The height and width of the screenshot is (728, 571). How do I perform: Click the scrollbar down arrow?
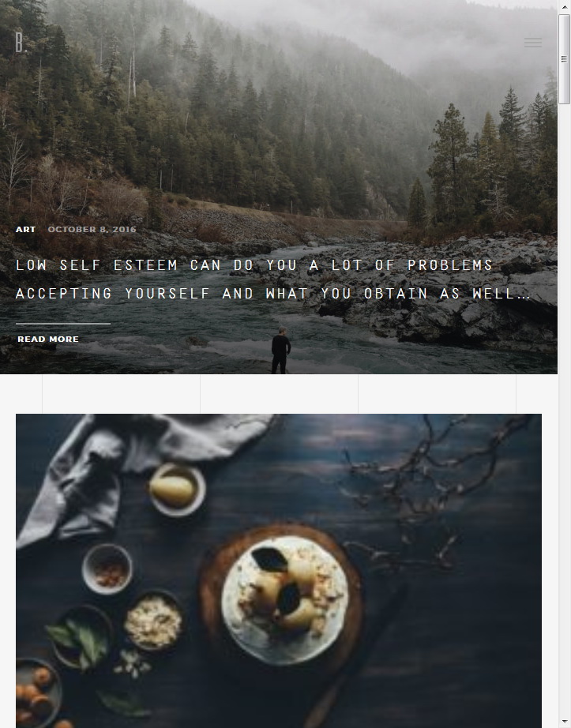click(x=564, y=723)
